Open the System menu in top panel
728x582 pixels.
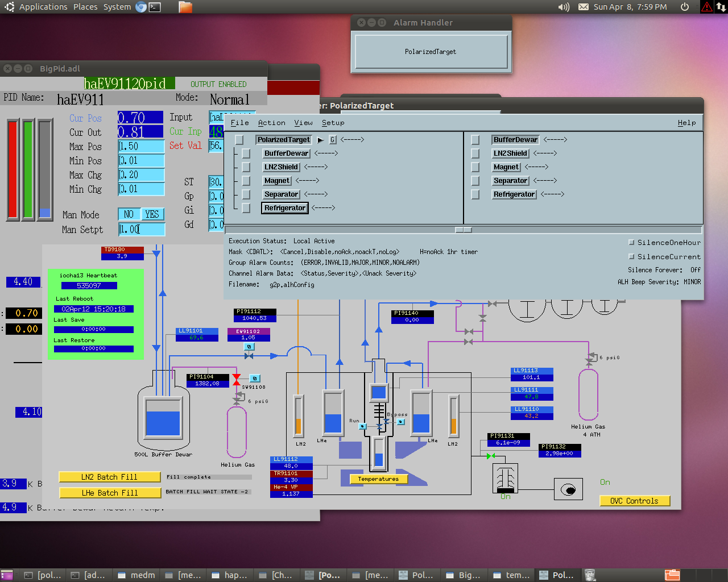click(x=117, y=7)
